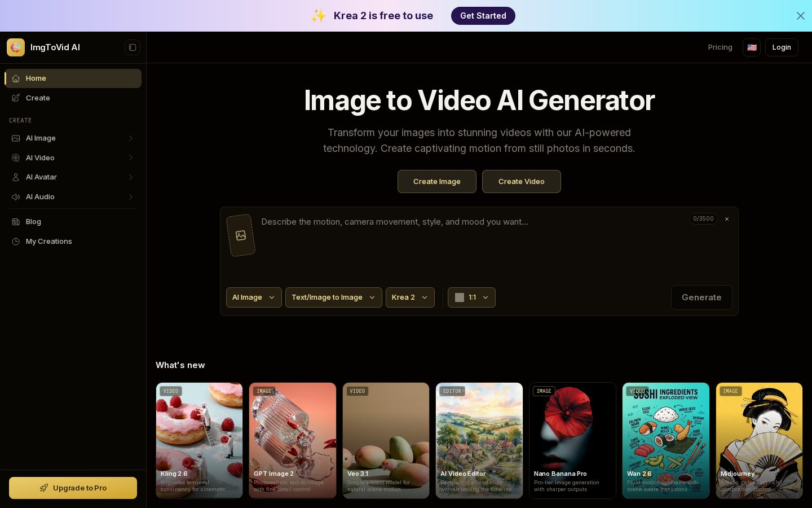Open the Pricing link

point(720,47)
